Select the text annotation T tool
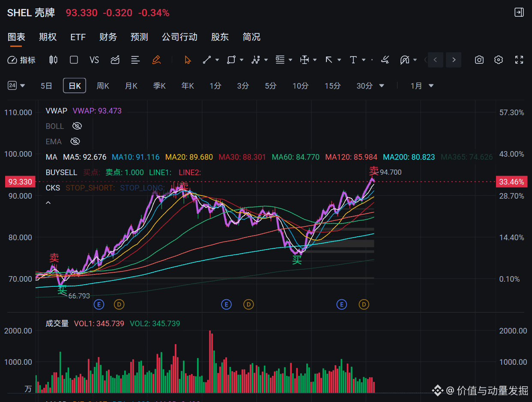The height and width of the screenshot is (402, 532). coord(353,60)
